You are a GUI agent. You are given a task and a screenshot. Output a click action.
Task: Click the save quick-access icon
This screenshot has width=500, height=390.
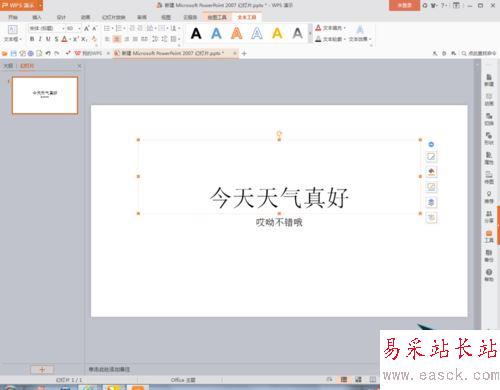13,53
